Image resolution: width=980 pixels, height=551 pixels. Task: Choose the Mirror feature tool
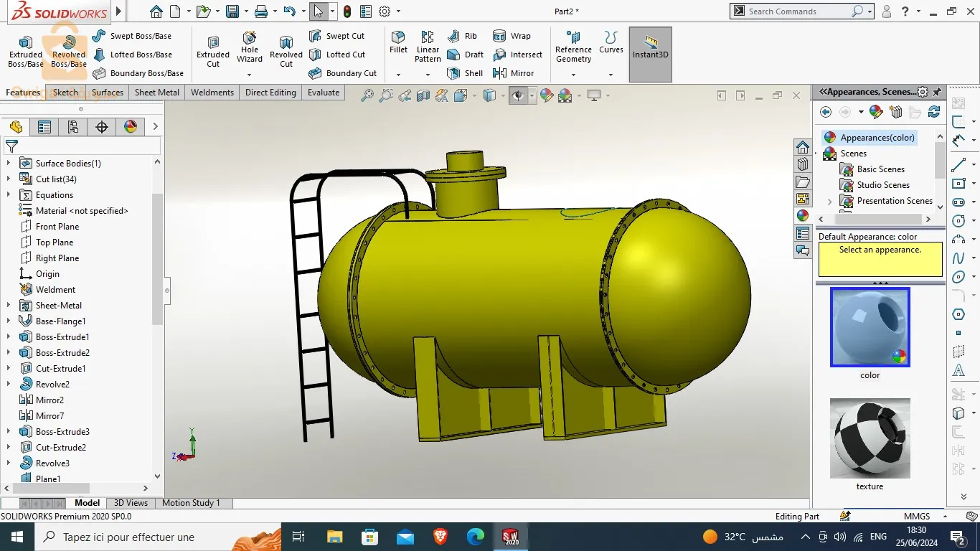point(514,73)
